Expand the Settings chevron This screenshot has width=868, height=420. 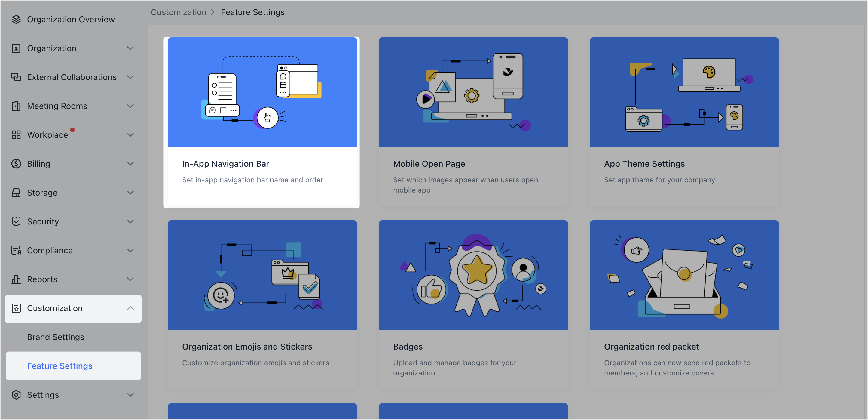click(x=130, y=395)
